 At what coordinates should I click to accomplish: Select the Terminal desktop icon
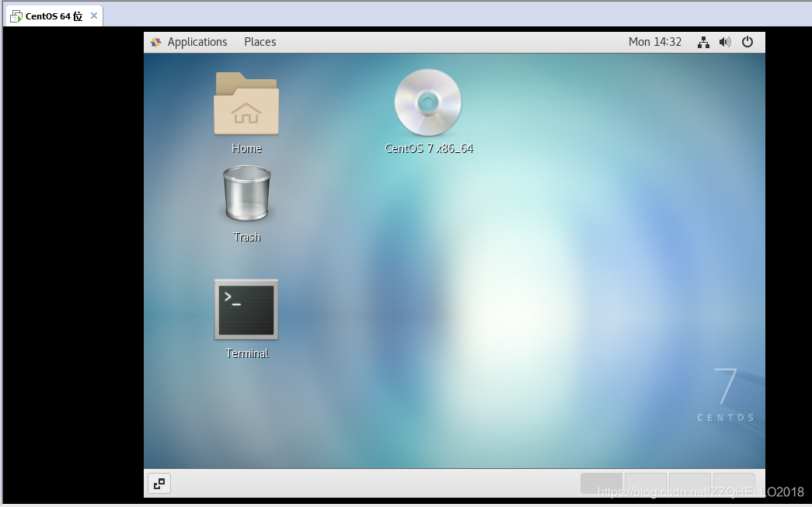pyautogui.click(x=246, y=309)
